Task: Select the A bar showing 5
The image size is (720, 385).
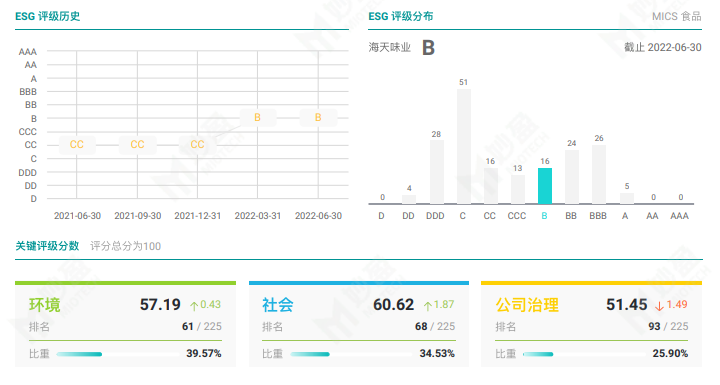Action: coord(626,198)
